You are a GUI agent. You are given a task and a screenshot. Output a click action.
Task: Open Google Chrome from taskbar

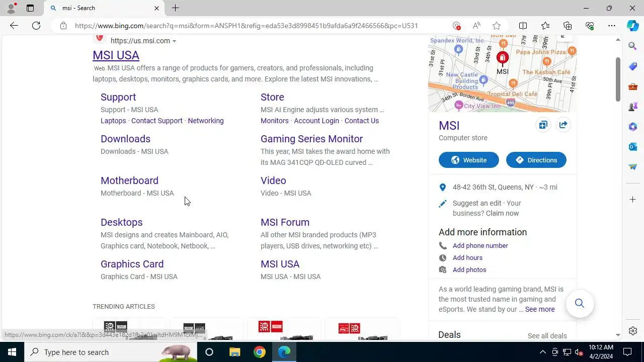(260, 352)
